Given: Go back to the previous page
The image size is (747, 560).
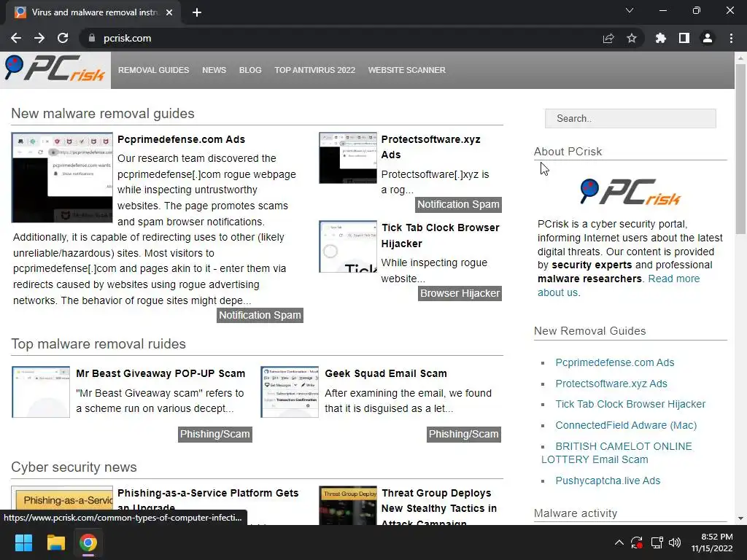Looking at the screenshot, I should (x=16, y=38).
